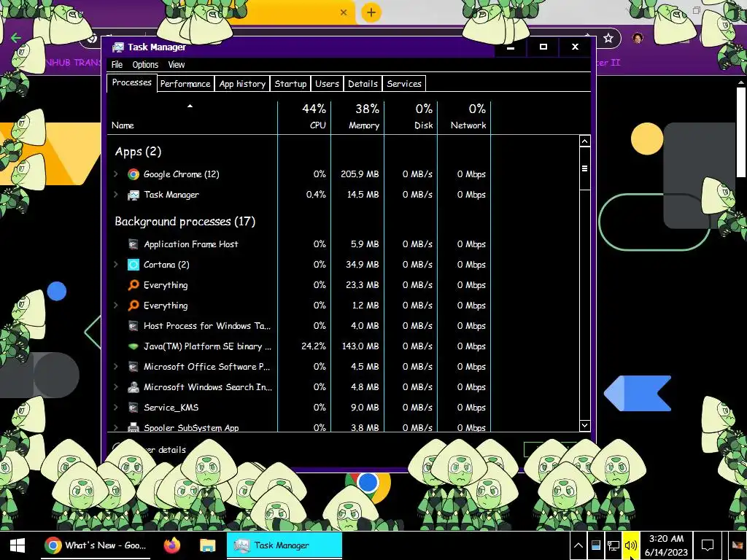Select the Java 24.2% CPU value
Screen dimensions: 747x560
tap(314, 346)
